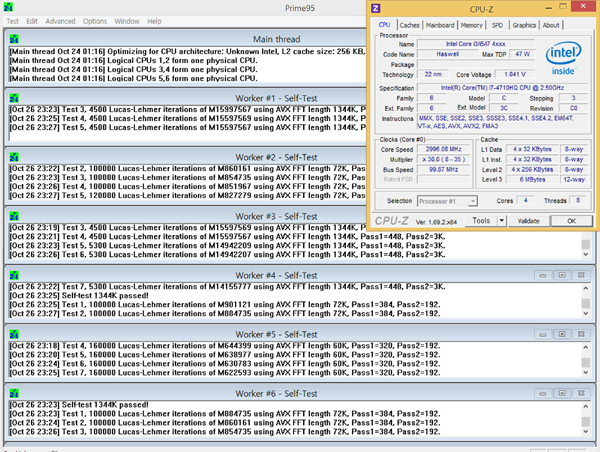Close the Worker #5 child window
This screenshot has width=600, height=452.
[x=581, y=334]
